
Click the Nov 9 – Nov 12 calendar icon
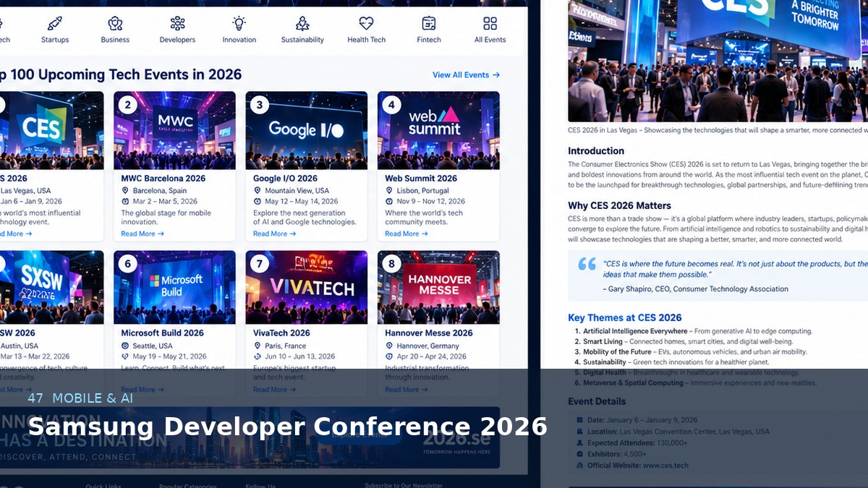click(389, 202)
